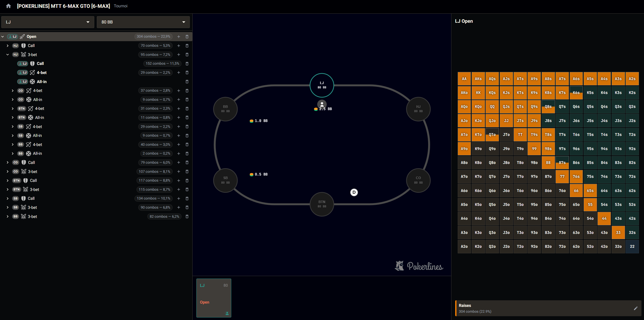Screen dimensions: 644x320
Task: Select the 22 cell in range grid
Action: pyautogui.click(x=632, y=247)
